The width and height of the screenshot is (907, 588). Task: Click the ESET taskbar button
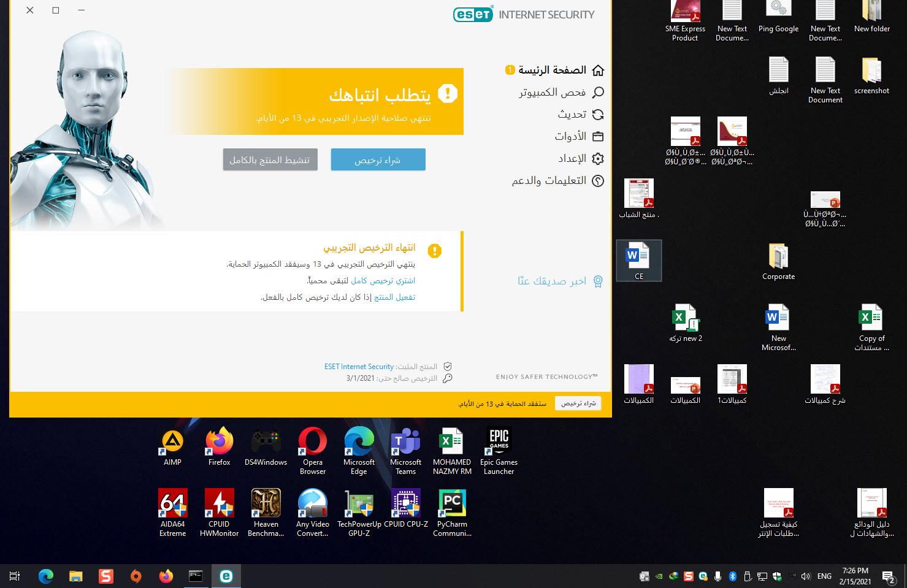[x=226, y=576]
